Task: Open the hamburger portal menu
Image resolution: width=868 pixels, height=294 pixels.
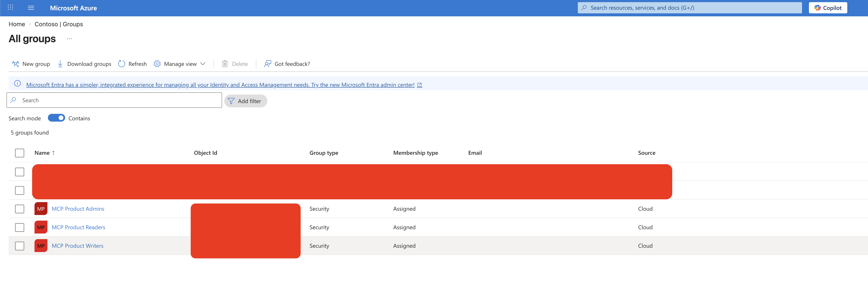Action: [x=31, y=8]
